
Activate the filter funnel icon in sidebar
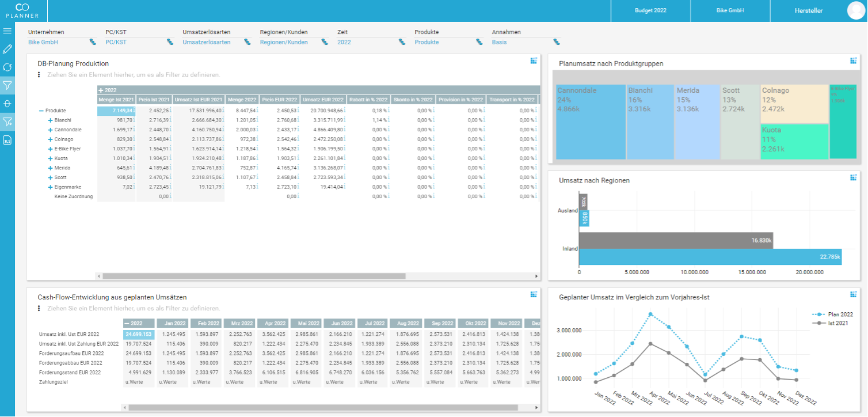tap(7, 85)
